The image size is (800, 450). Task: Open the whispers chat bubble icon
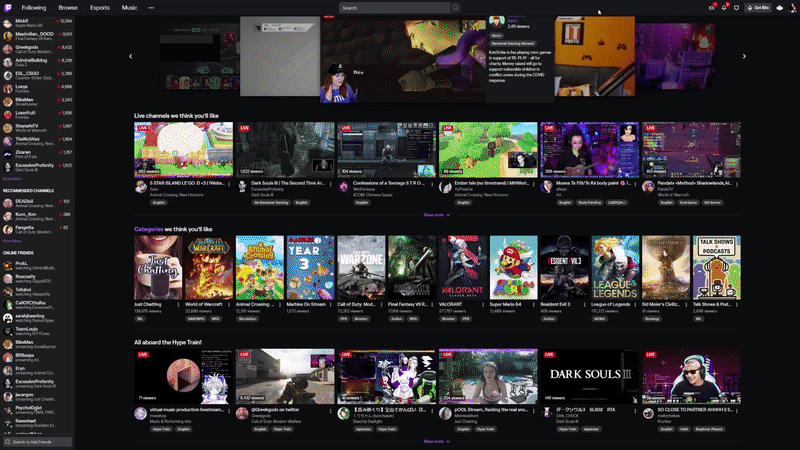point(736,8)
